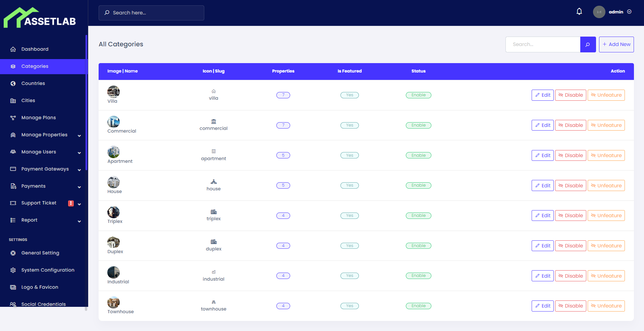Edit the Duplex category

coord(542,245)
